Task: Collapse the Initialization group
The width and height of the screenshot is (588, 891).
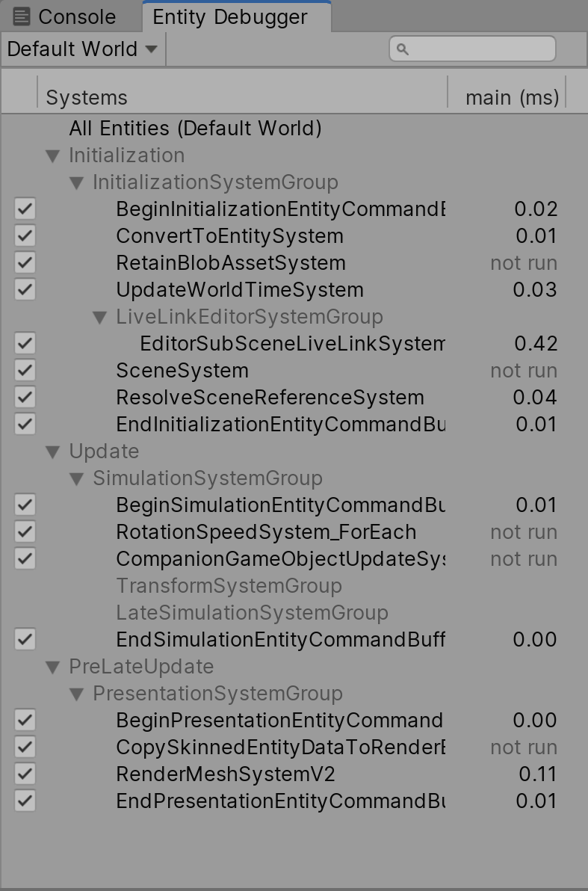Action: click(52, 155)
